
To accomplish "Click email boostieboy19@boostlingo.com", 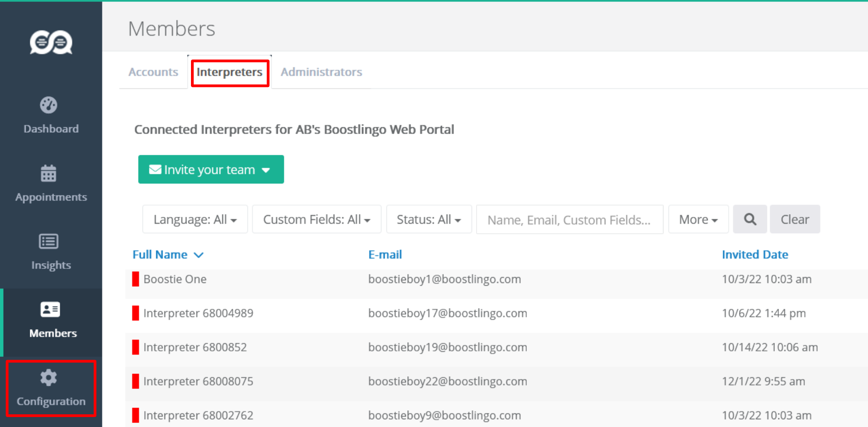I will pos(448,347).
